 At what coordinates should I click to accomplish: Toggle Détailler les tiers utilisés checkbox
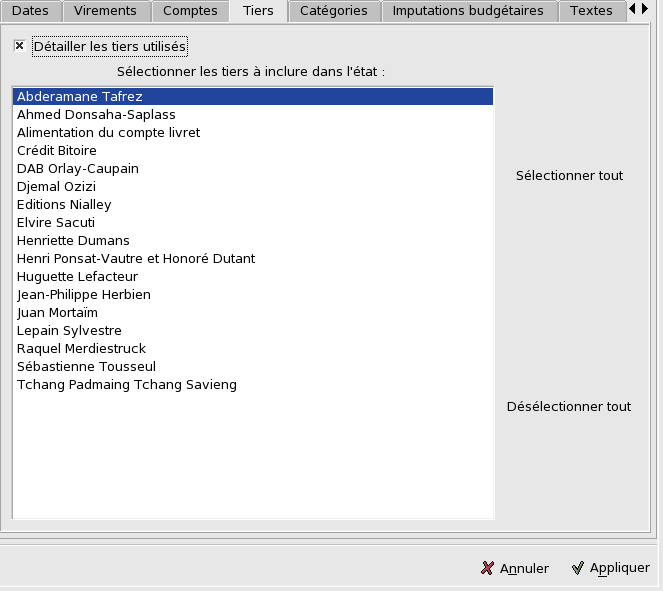tap(19, 46)
